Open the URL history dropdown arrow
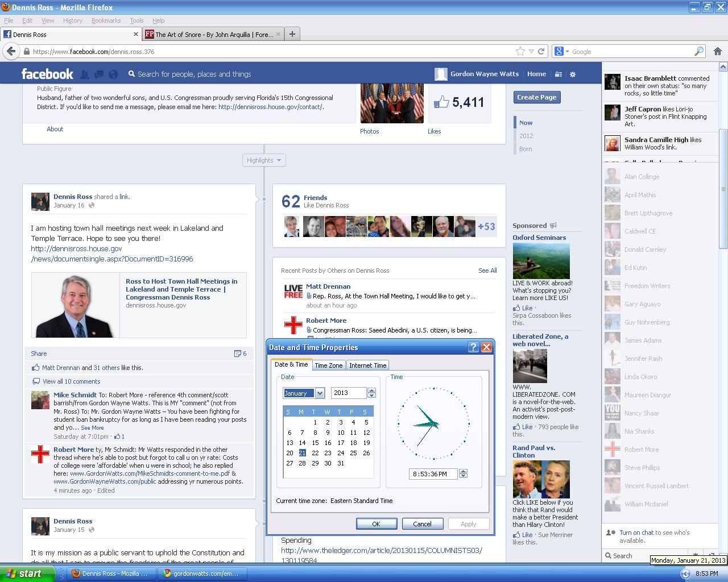This screenshot has height=582, width=728. tap(531, 51)
